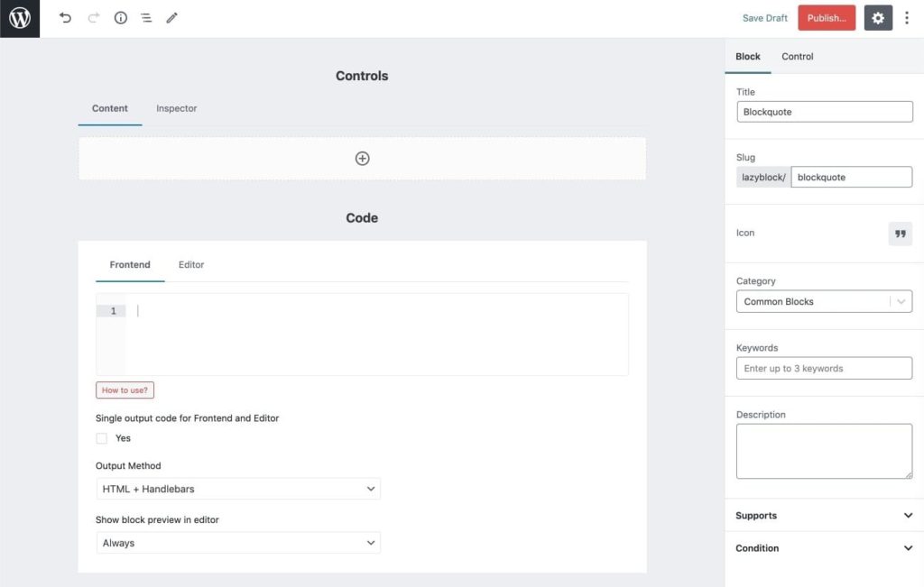Open the three-dot Options menu
924x587 pixels.
pyautogui.click(x=907, y=17)
